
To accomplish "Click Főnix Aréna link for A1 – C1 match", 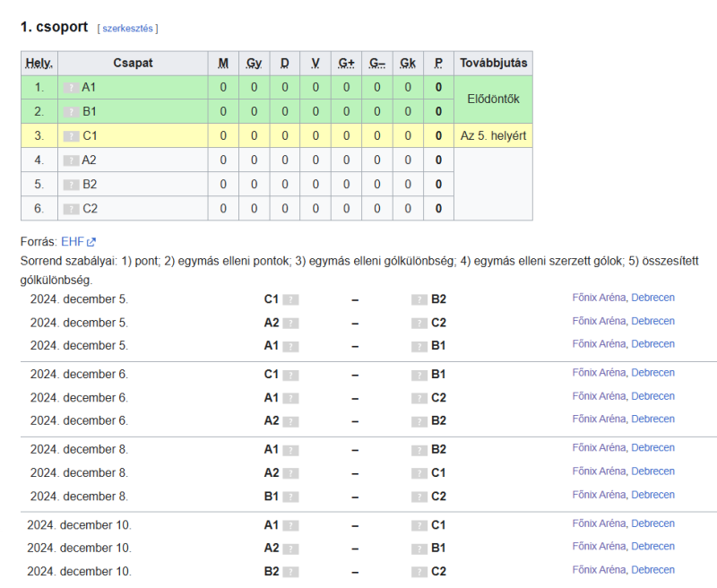I will (x=599, y=523).
